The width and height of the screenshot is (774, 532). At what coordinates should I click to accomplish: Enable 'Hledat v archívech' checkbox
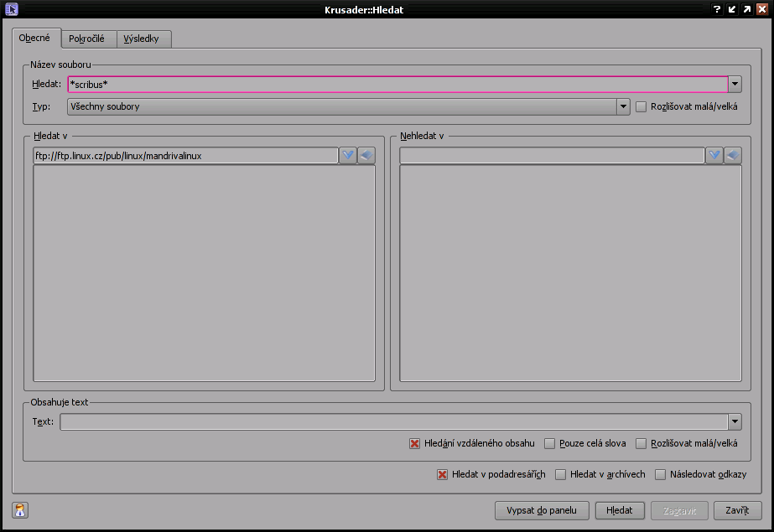561,475
